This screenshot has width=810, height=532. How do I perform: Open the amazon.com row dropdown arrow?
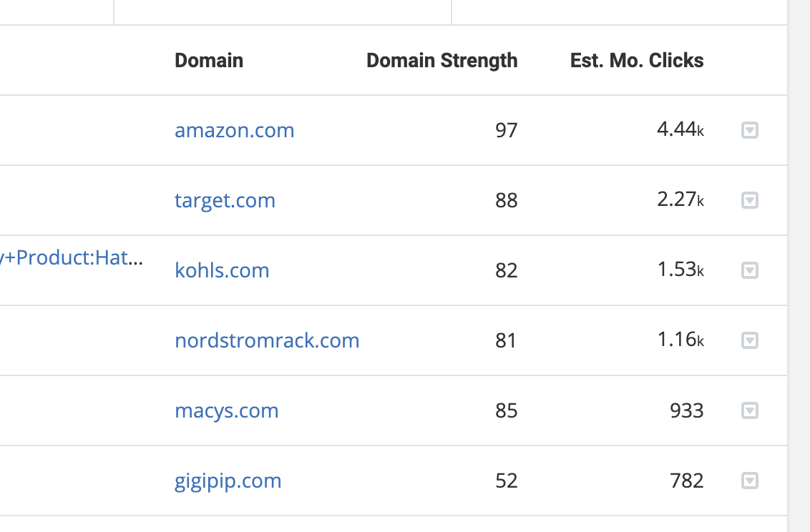pyautogui.click(x=750, y=130)
